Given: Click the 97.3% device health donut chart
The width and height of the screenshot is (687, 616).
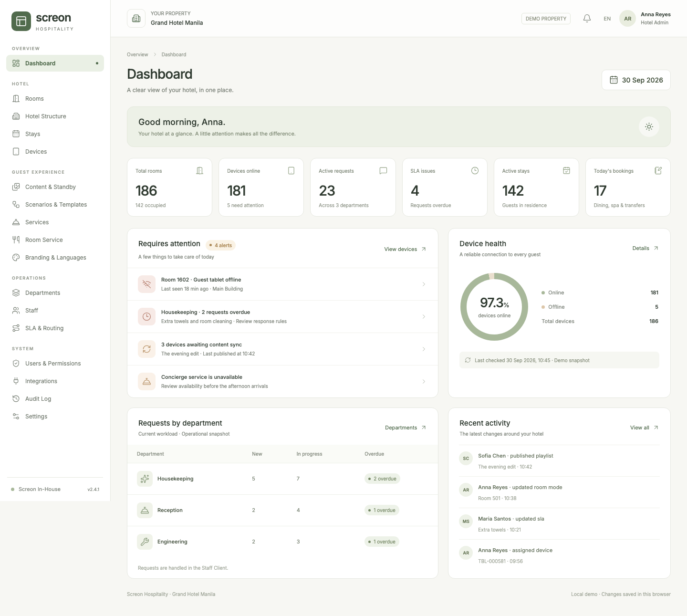Looking at the screenshot, I should (x=494, y=307).
